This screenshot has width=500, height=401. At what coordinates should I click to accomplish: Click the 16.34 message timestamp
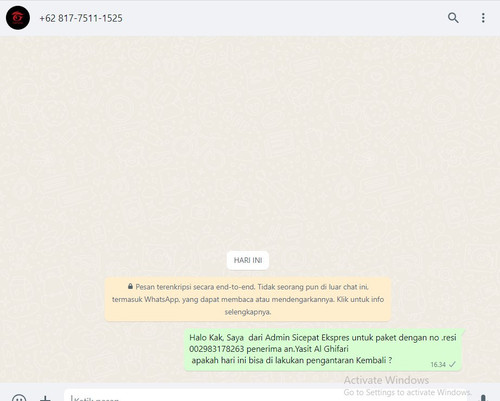tap(438, 364)
